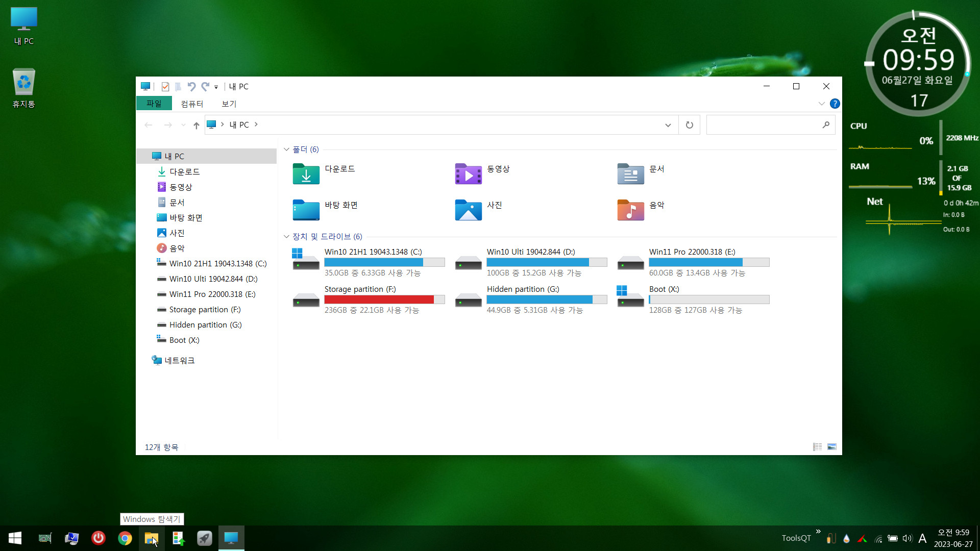
Task: Switch to large icons view layout
Action: point(832,447)
